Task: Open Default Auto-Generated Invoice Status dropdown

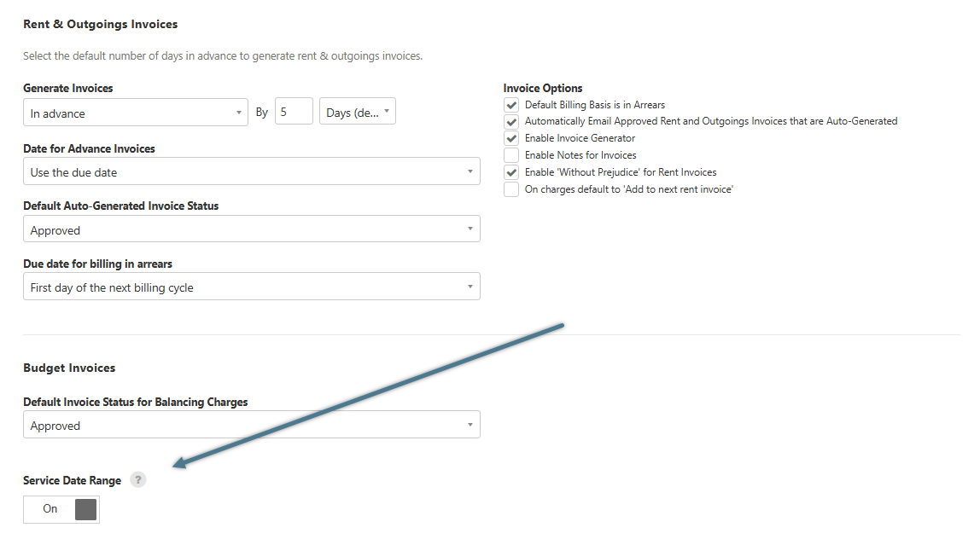Action: pyautogui.click(x=251, y=230)
